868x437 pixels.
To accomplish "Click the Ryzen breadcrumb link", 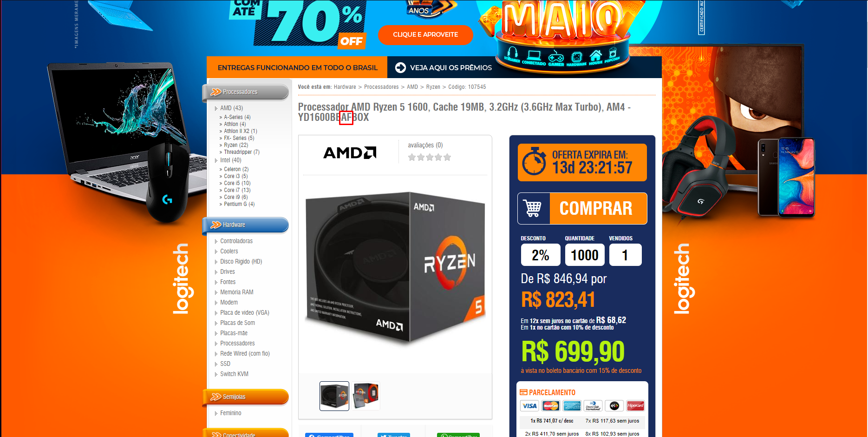I will [x=433, y=87].
